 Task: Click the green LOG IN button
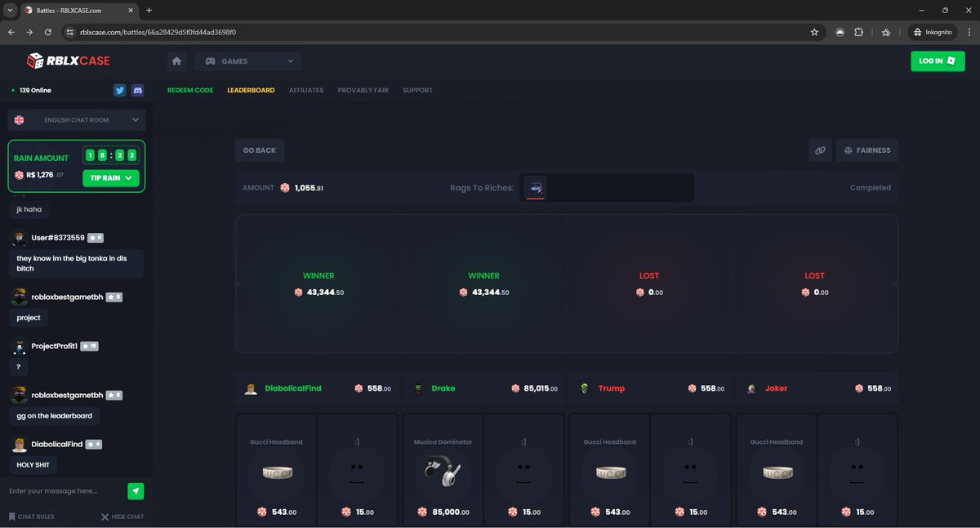(x=937, y=60)
